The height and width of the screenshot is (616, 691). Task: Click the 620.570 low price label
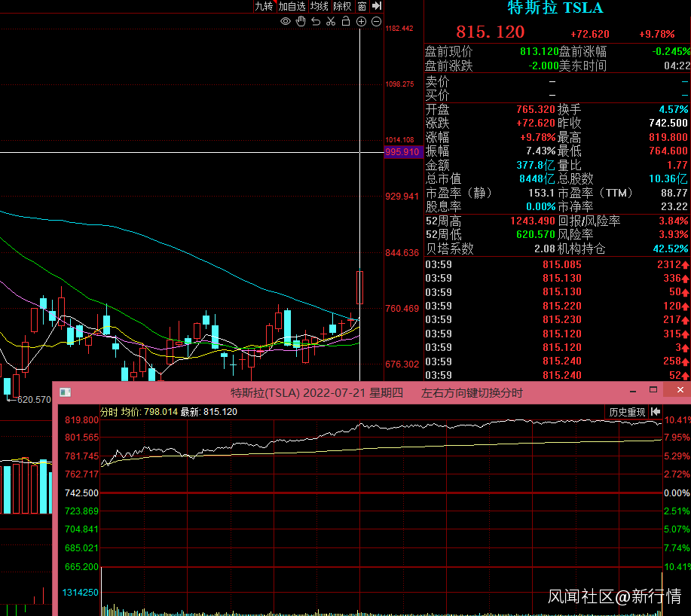(34, 400)
